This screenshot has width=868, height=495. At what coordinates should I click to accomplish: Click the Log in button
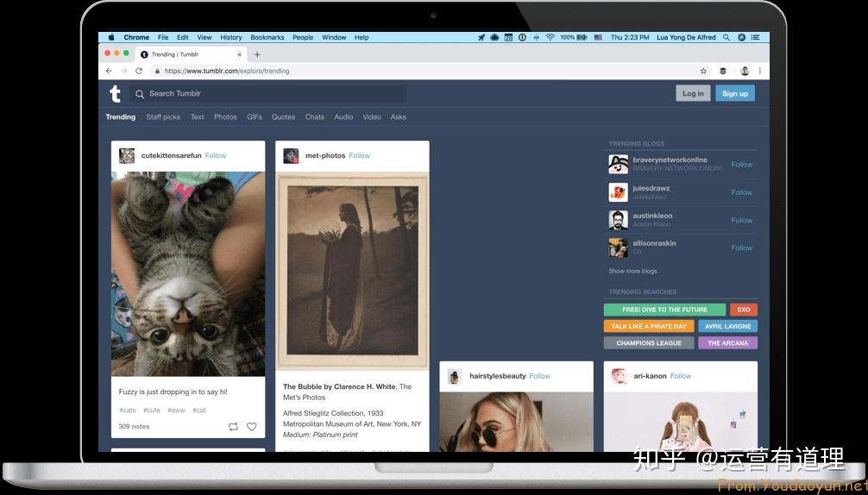[x=693, y=93]
